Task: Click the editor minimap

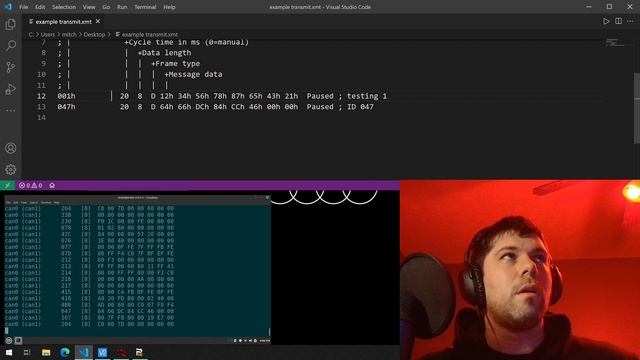Action: pyautogui.click(x=614, y=42)
